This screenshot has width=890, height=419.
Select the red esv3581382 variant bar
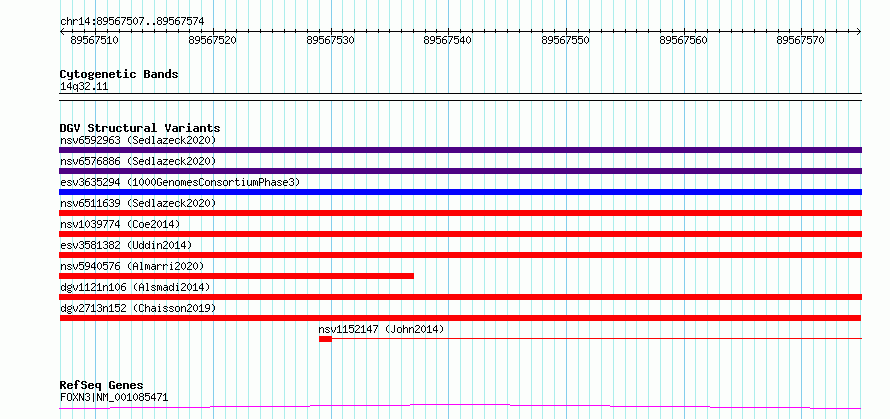[x=460, y=255]
